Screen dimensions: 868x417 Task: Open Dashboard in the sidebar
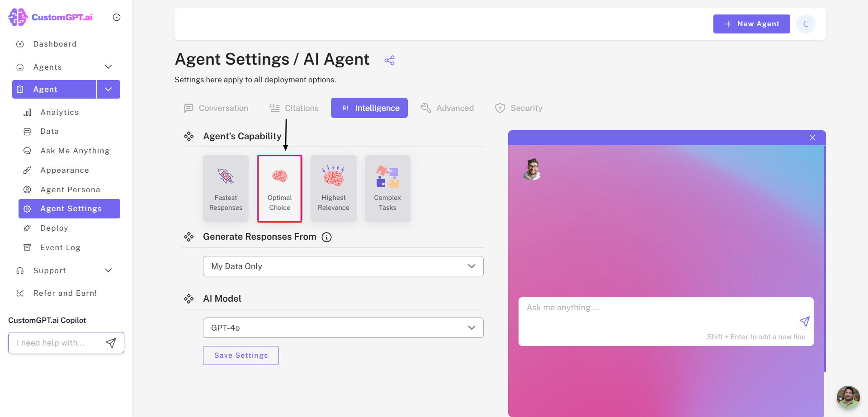pos(55,44)
